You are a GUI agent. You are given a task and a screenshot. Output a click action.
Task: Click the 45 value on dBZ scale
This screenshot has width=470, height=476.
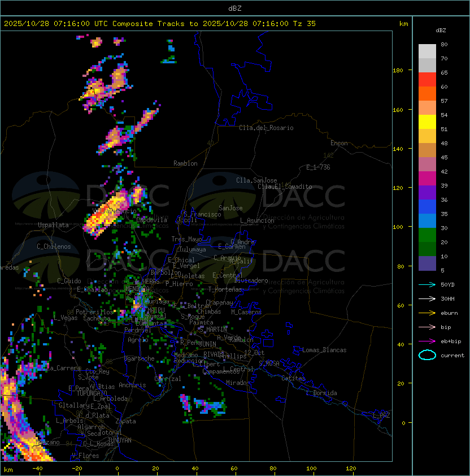coord(444,157)
